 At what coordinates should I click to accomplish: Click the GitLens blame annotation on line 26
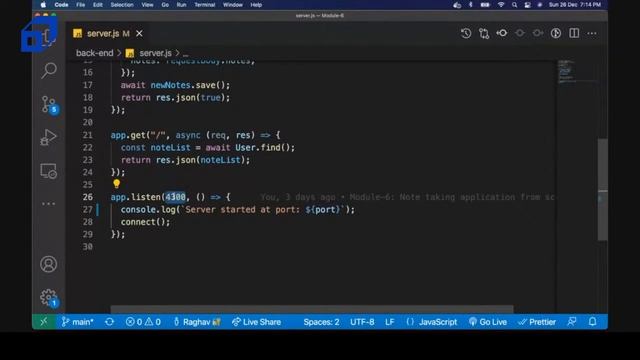point(407,197)
